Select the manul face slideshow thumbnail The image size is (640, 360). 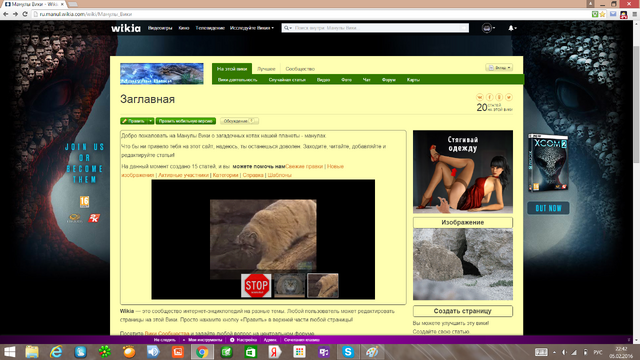point(289,285)
